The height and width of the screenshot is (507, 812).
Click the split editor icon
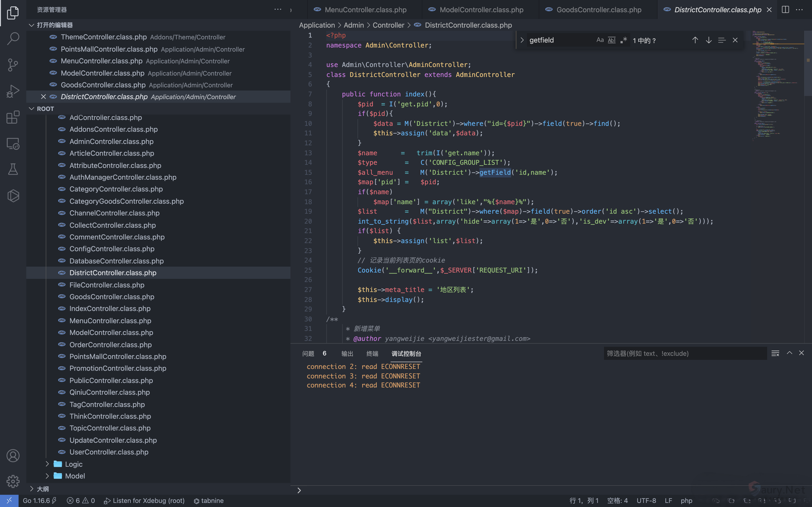(785, 10)
